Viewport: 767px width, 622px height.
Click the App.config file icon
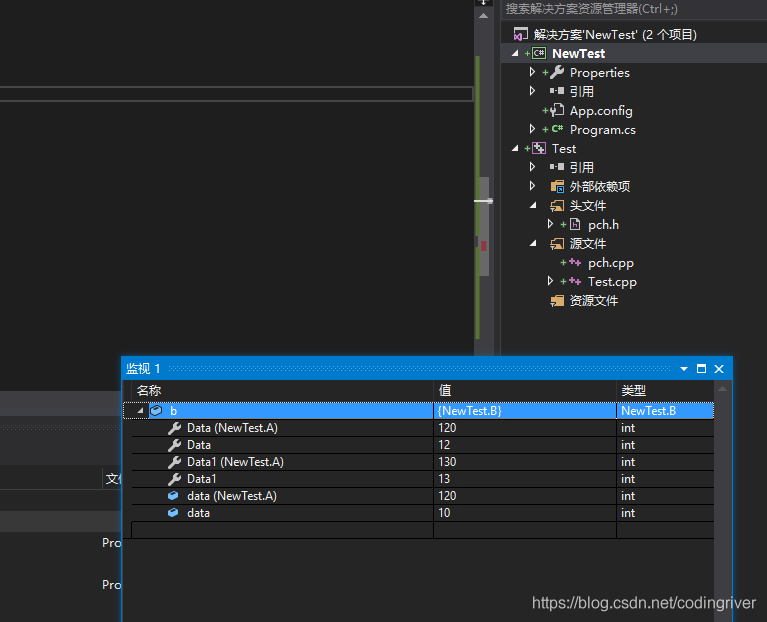[x=557, y=111]
